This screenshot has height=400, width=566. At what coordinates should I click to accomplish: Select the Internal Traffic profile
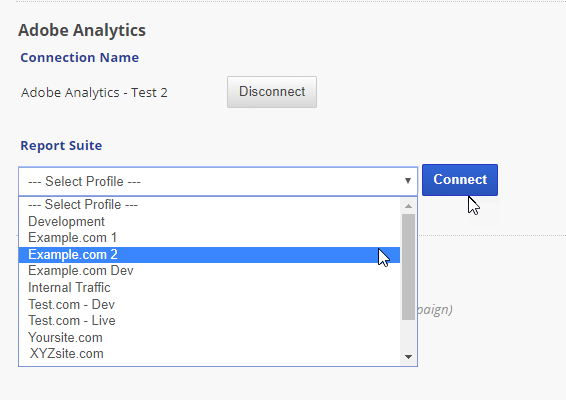209,288
